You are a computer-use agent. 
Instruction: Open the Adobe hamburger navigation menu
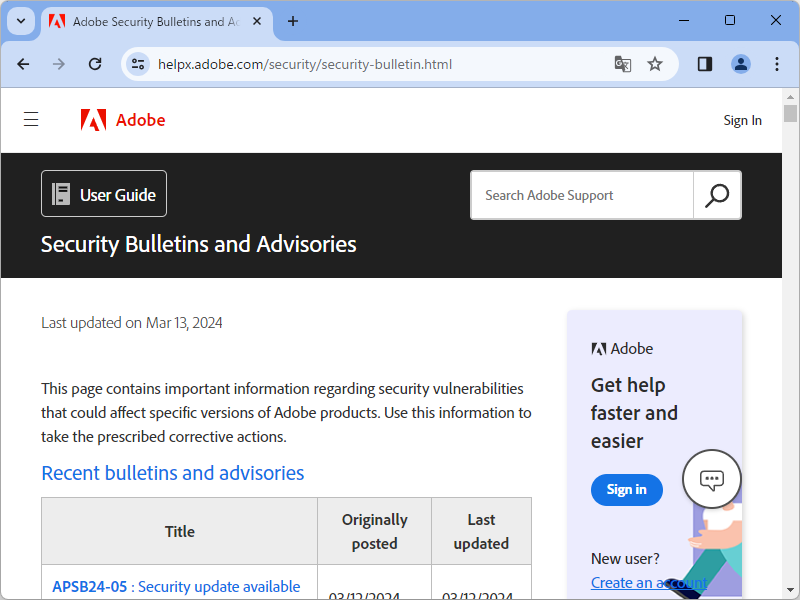[31, 120]
